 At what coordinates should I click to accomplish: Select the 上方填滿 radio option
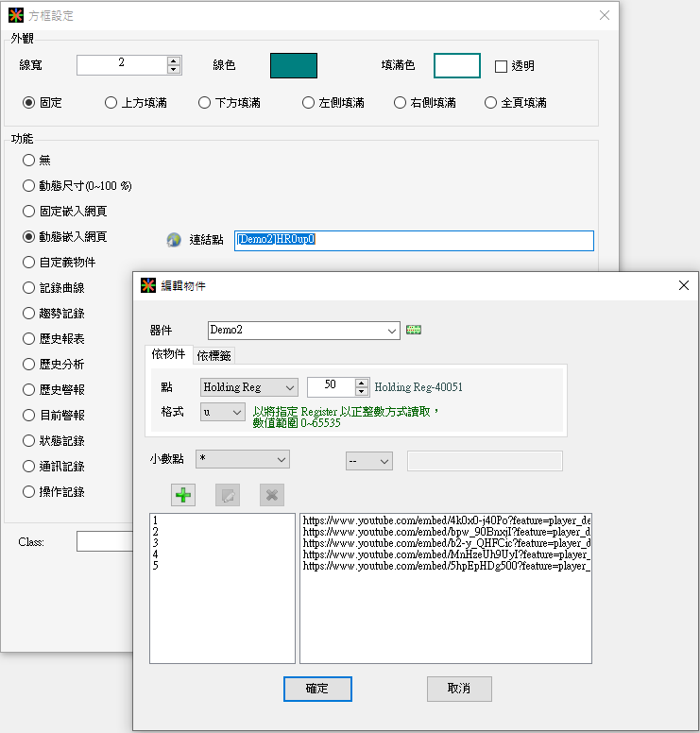(111, 103)
